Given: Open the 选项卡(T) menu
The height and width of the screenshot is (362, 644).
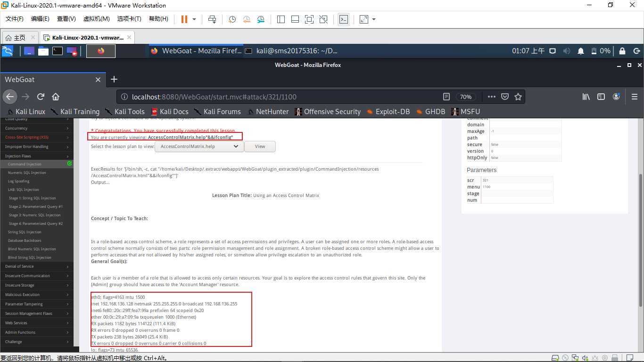Looking at the screenshot, I should (129, 19).
